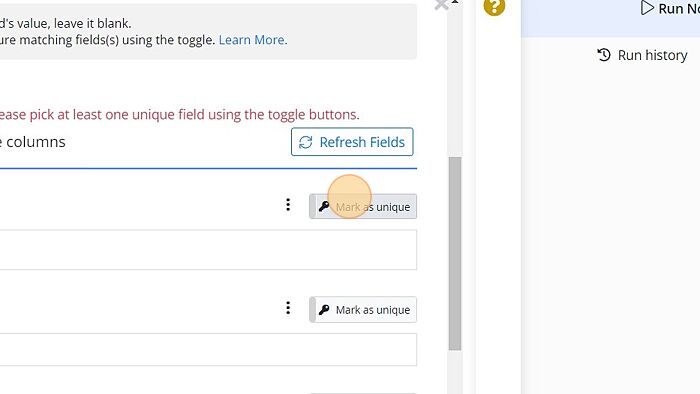Viewport: 700px width, 394px height.
Task: Focus the first field mapping input box
Action: [208, 250]
